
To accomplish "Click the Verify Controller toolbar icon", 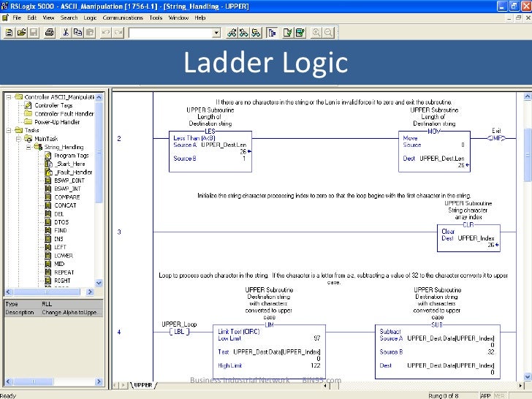I will 300,33.
